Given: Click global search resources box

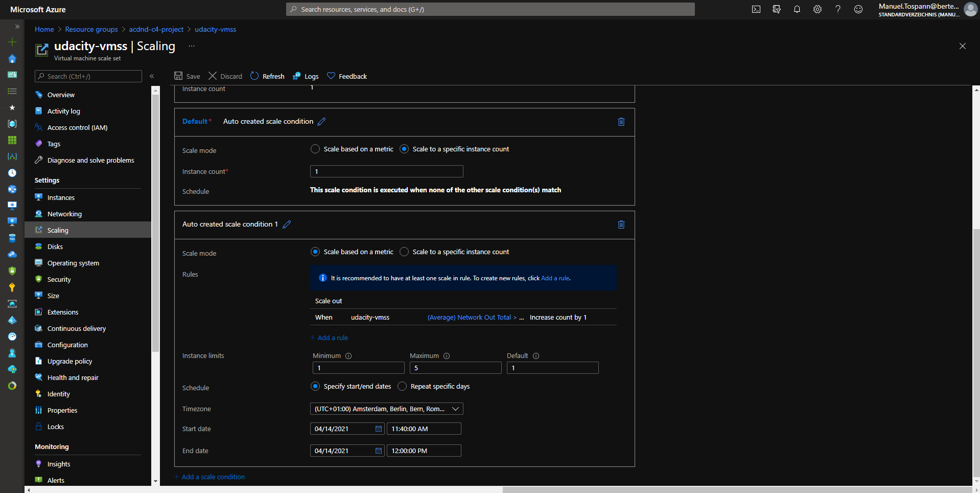Looking at the screenshot, I should [491, 9].
